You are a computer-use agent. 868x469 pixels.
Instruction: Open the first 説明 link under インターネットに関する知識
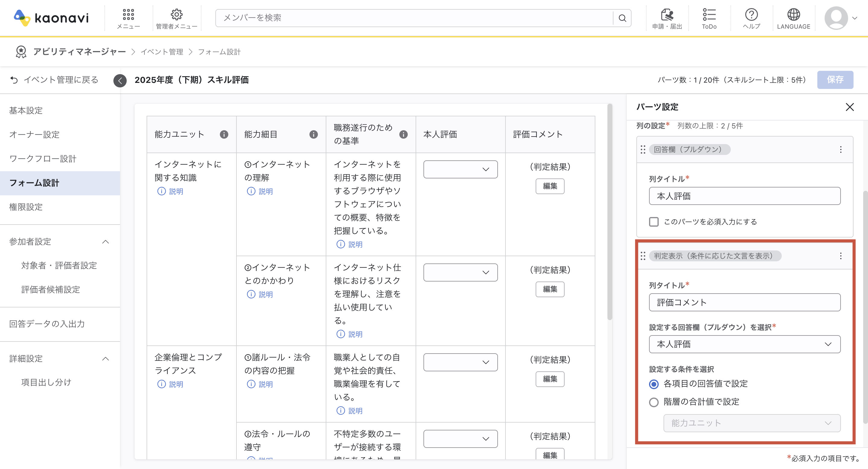point(171,191)
